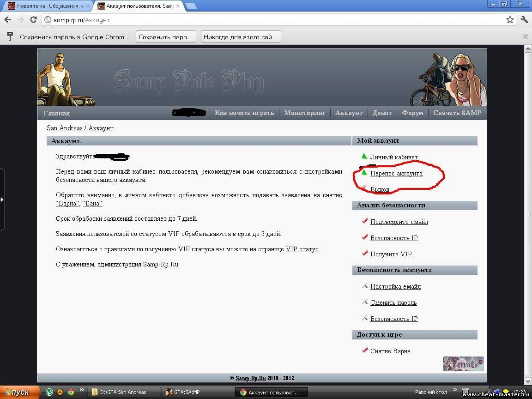Click Скачать SAMP in the navigation bar
The height and width of the screenshot is (399, 532).
457,113
